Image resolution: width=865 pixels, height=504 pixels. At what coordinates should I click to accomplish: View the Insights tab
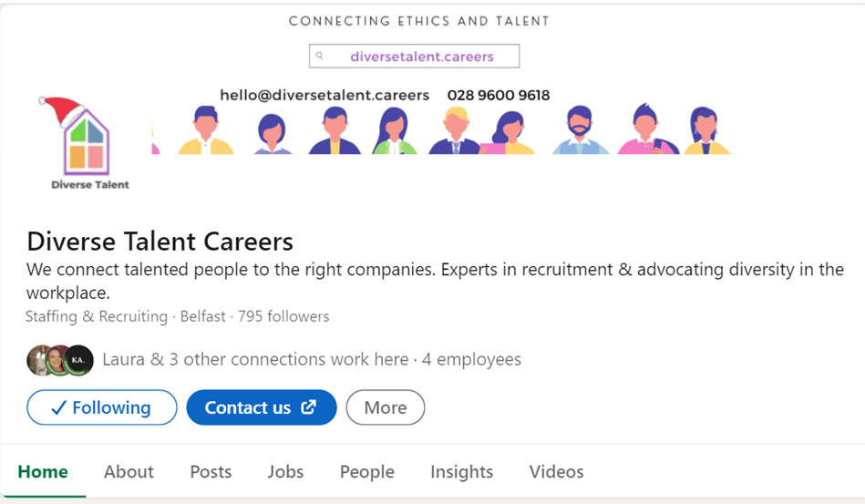point(462,472)
